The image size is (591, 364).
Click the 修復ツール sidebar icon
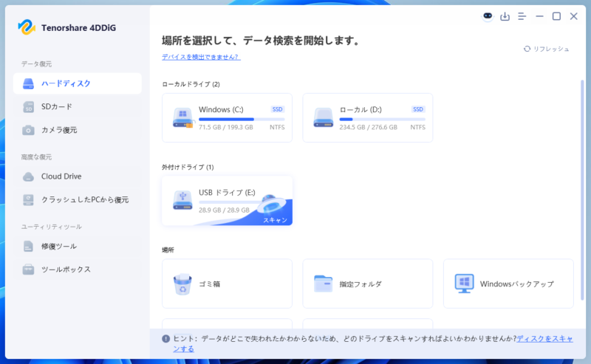28,246
